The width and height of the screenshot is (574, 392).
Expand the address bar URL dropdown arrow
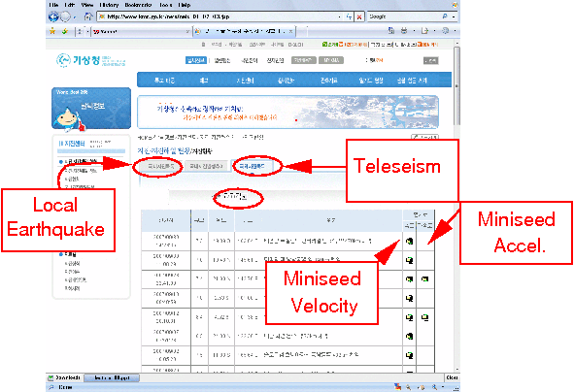tap(339, 16)
